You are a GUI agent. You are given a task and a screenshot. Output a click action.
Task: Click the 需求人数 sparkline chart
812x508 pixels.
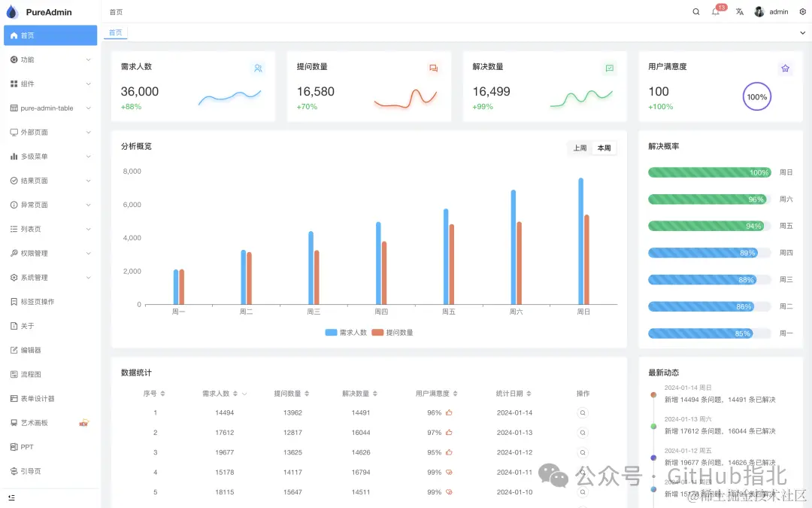click(x=230, y=96)
